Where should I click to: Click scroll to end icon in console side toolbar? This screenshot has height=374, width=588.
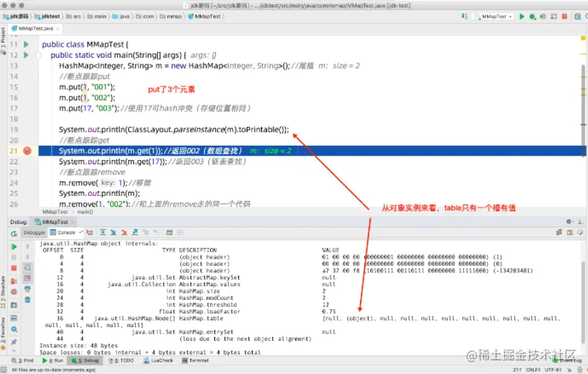(27, 278)
